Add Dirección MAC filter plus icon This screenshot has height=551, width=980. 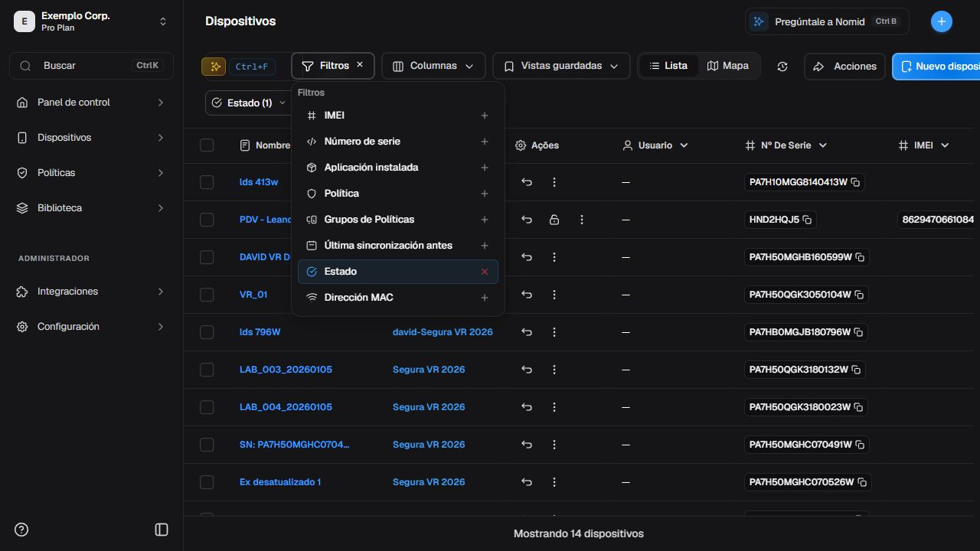click(485, 298)
